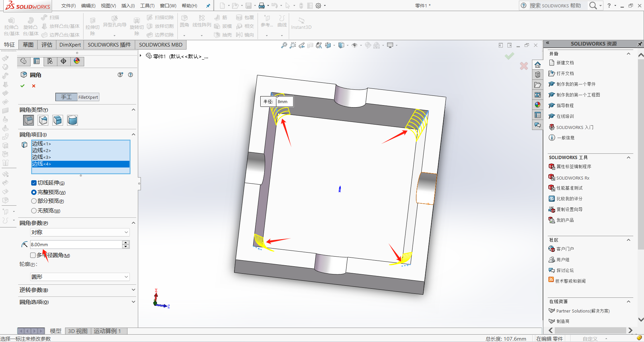Select 边线<2> in the fillet items list
The width and height of the screenshot is (644, 342).
(80, 150)
